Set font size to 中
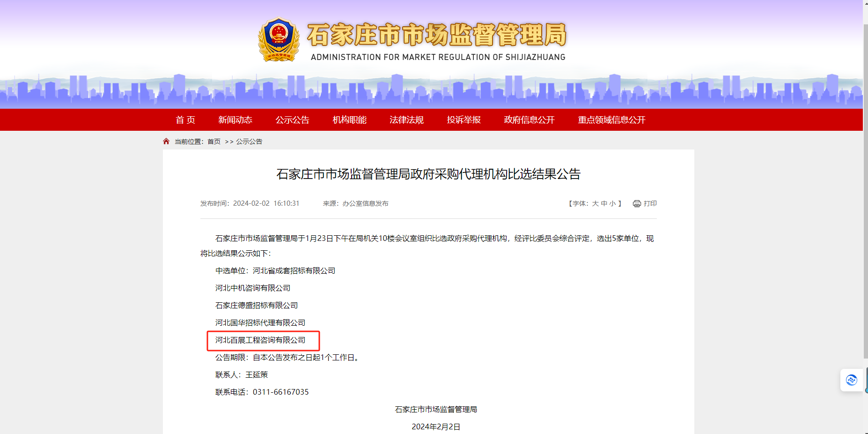The image size is (868, 434). click(604, 203)
